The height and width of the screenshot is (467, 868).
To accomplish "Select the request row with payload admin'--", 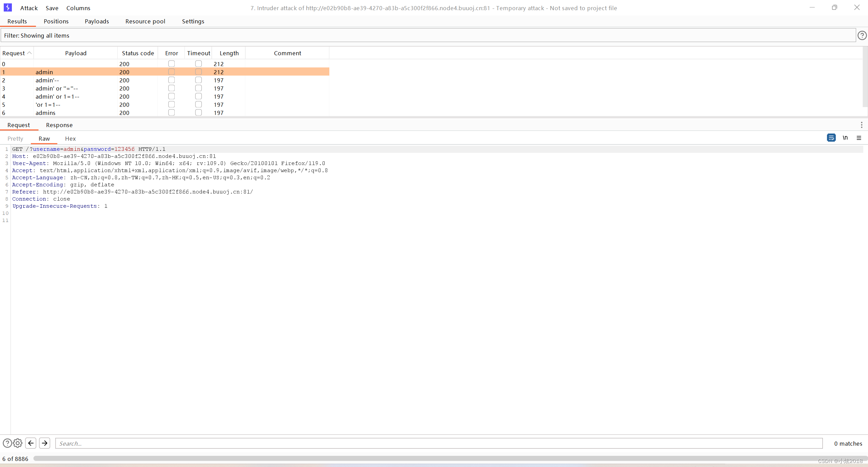I will pyautogui.click(x=165, y=80).
